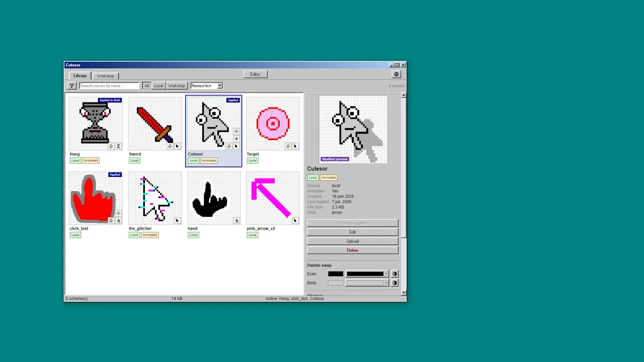
Task: Select the Local filter button
Action: pos(158,86)
